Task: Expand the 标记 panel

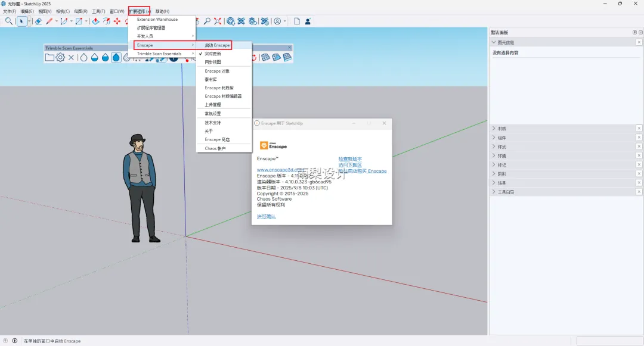Action: pyautogui.click(x=494, y=164)
